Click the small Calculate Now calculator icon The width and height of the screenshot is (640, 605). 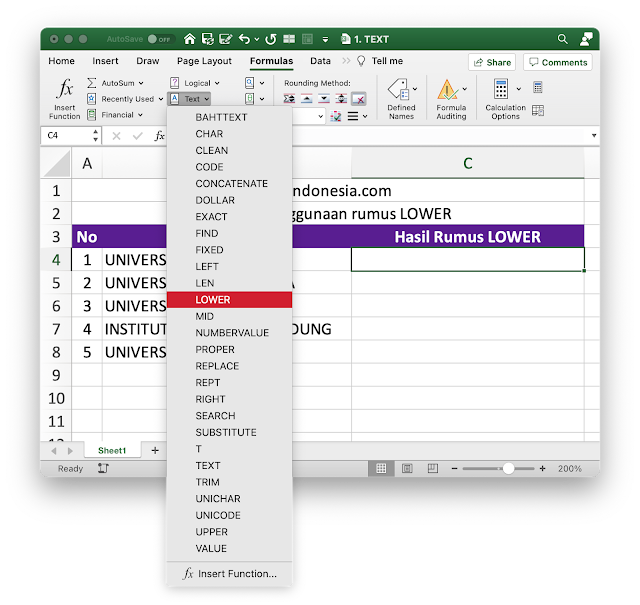click(x=538, y=87)
